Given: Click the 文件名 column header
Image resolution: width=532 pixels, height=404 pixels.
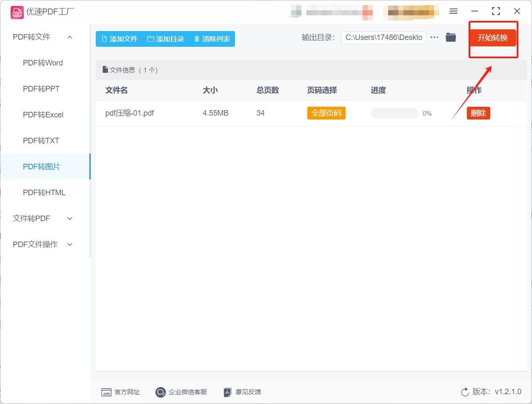Looking at the screenshot, I should click(117, 90).
